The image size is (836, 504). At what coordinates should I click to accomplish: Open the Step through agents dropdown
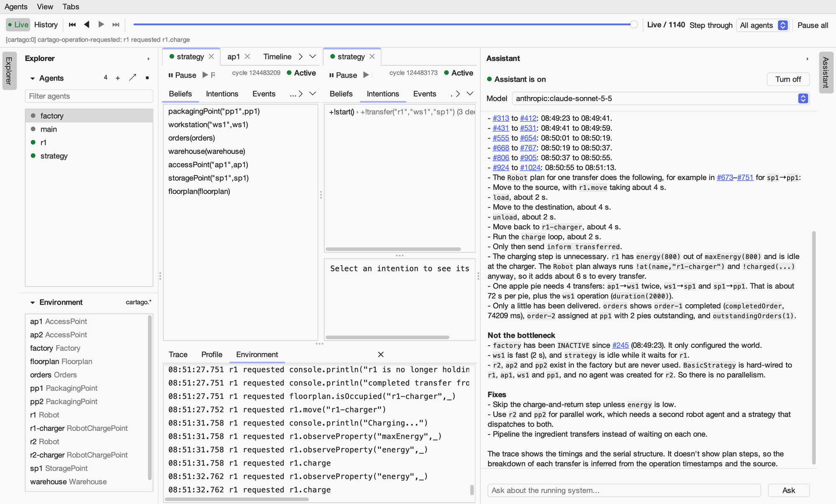click(x=763, y=25)
